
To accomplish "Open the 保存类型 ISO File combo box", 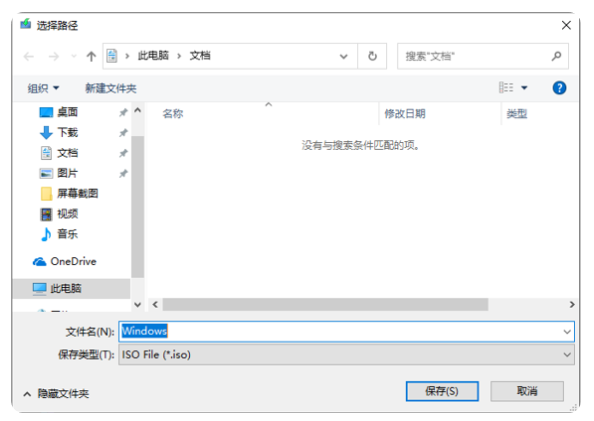I will (346, 355).
